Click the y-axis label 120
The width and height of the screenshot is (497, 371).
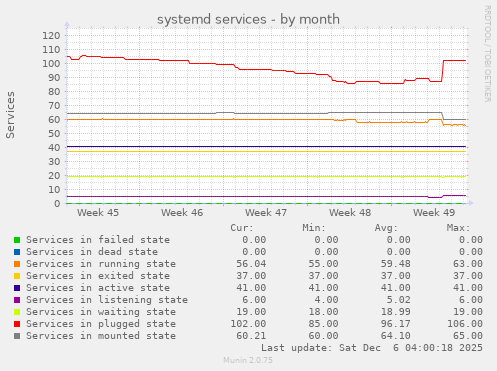(51, 36)
